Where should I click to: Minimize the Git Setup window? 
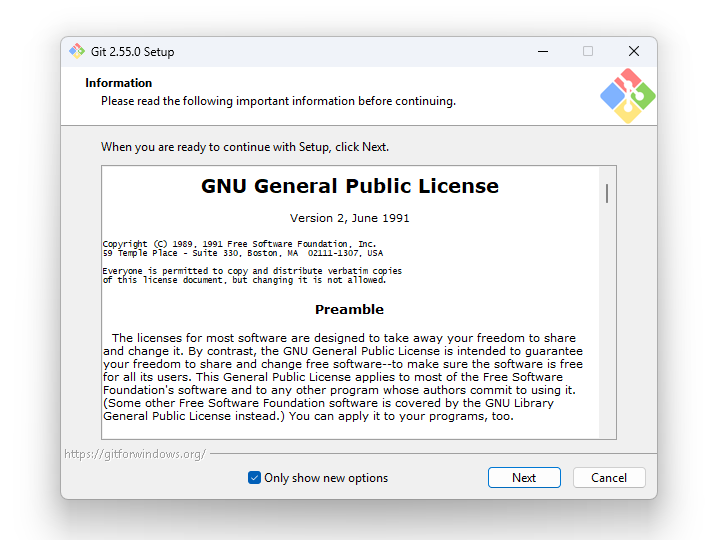tap(543, 51)
